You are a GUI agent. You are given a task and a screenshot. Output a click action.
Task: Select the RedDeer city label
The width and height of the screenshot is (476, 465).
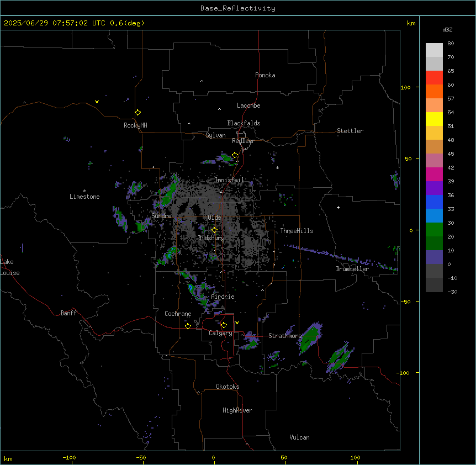pyautogui.click(x=243, y=141)
